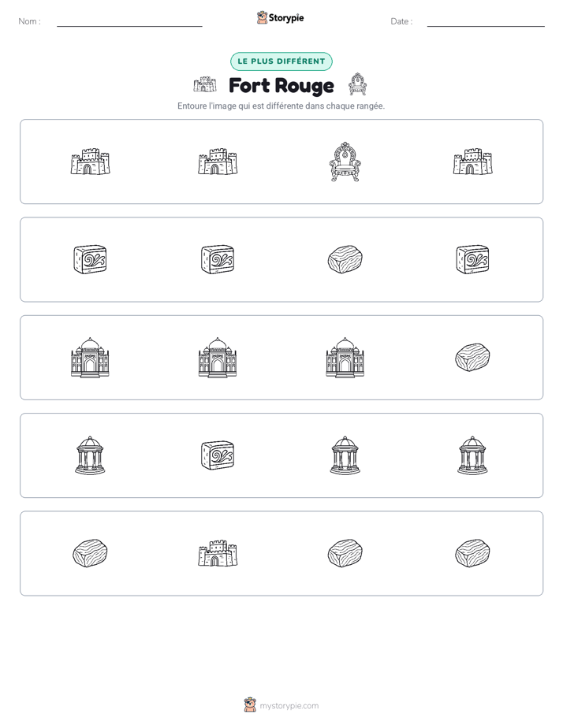Click the throne icon right of title
The image size is (563, 728).
[x=357, y=84]
